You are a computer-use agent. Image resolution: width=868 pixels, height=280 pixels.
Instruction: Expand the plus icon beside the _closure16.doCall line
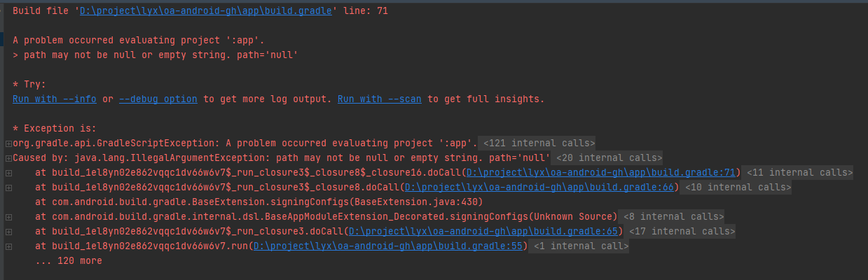8,173
